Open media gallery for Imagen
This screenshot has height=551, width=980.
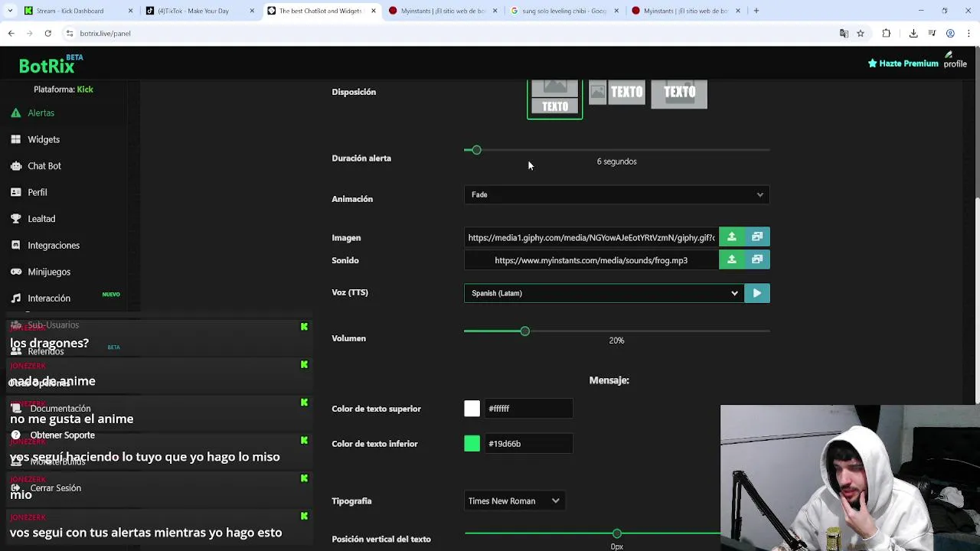coord(757,237)
